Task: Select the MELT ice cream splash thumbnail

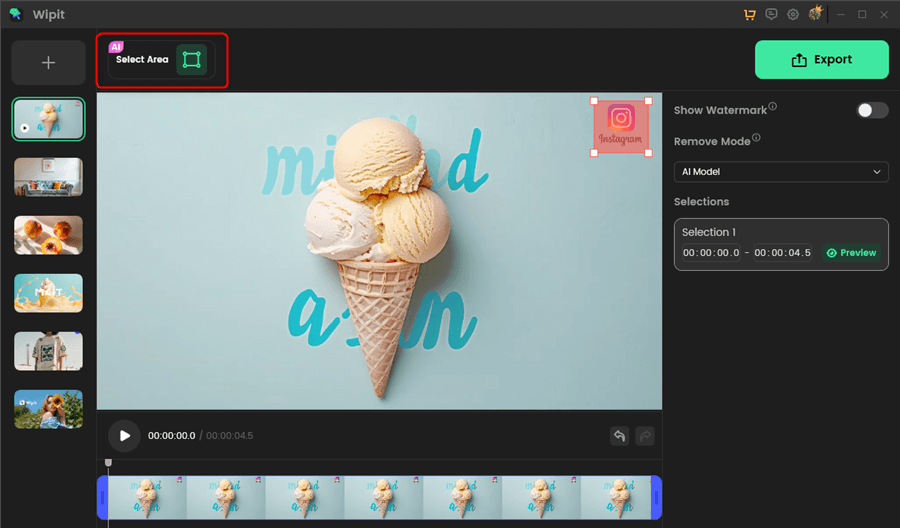Action: (x=48, y=293)
